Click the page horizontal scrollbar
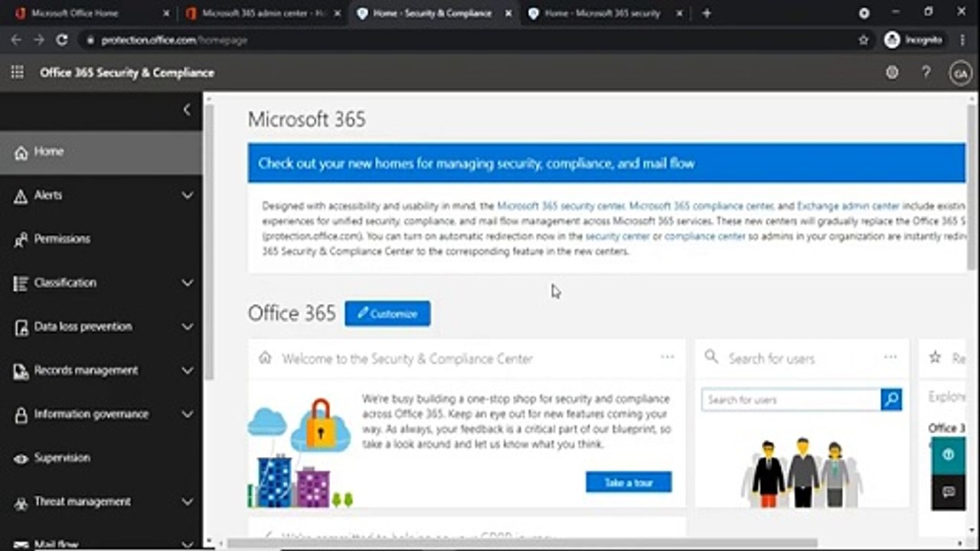Image resolution: width=980 pixels, height=551 pixels. point(522,543)
